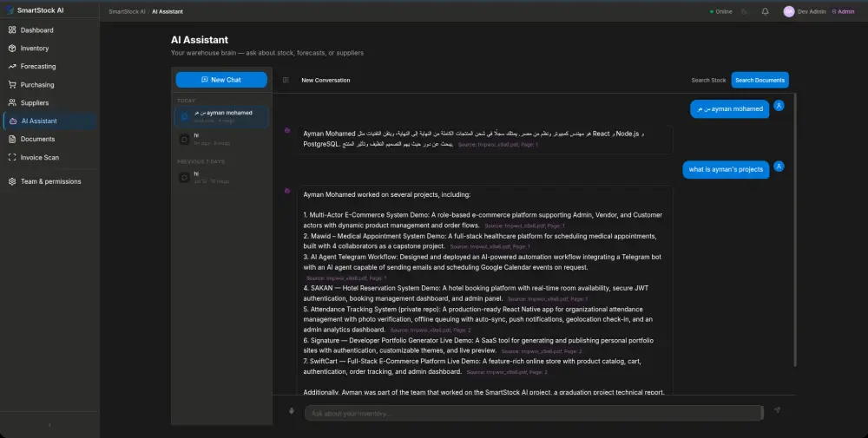868x438 pixels.
Task: Toggle dark mode with moon icon
Action: 744,11
